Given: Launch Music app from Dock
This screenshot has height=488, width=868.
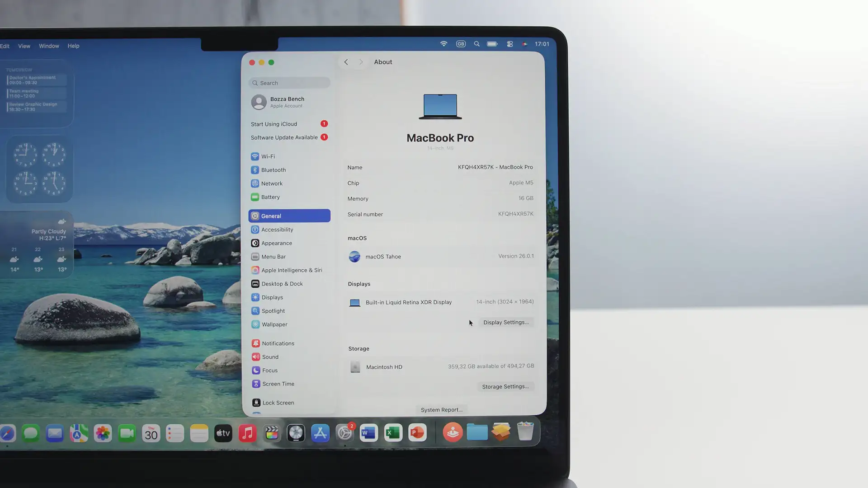Looking at the screenshot, I should click(x=247, y=433).
